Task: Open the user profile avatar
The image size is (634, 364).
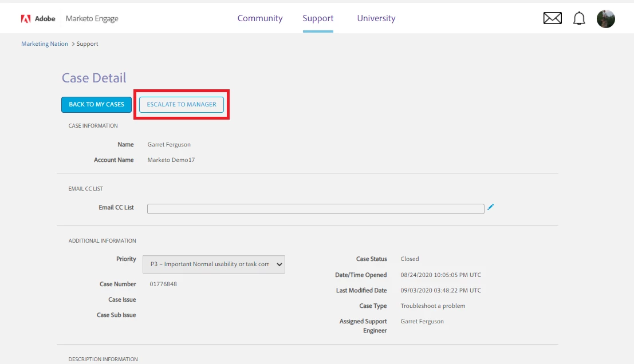Action: point(606,18)
